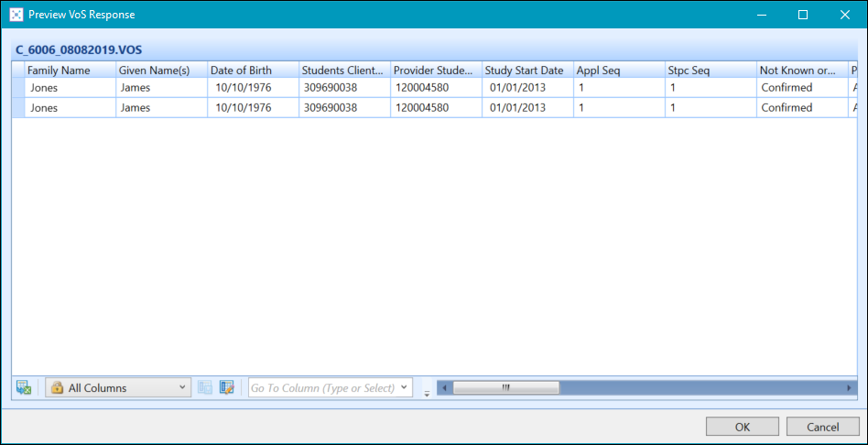The image size is (868, 445).
Task: Click the Not Known or... column header
Action: point(803,71)
